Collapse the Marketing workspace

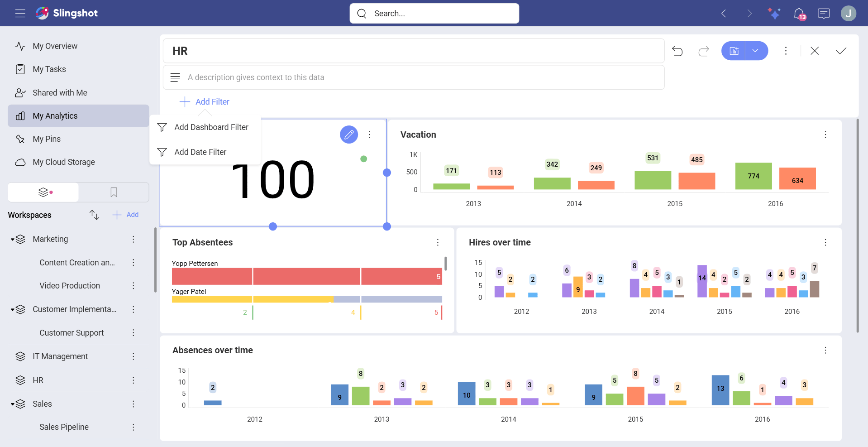(x=11, y=239)
